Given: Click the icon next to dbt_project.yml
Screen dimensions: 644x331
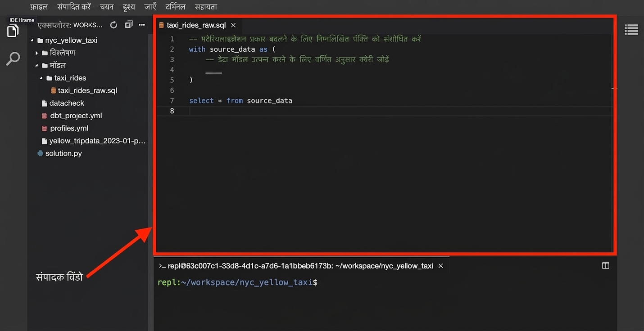Looking at the screenshot, I should [44, 116].
